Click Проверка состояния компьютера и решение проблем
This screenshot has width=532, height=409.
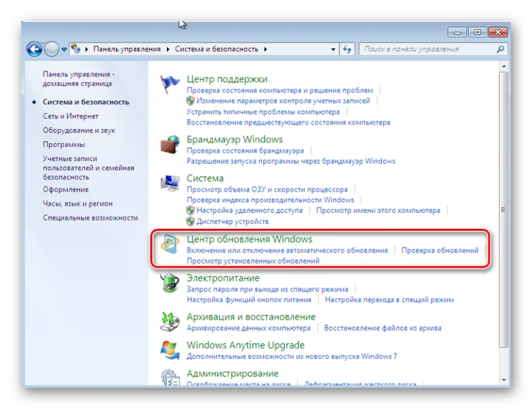pyautogui.click(x=280, y=90)
